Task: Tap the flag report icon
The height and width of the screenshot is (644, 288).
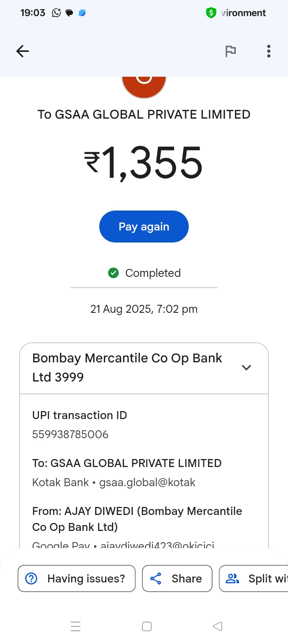Action: click(230, 51)
